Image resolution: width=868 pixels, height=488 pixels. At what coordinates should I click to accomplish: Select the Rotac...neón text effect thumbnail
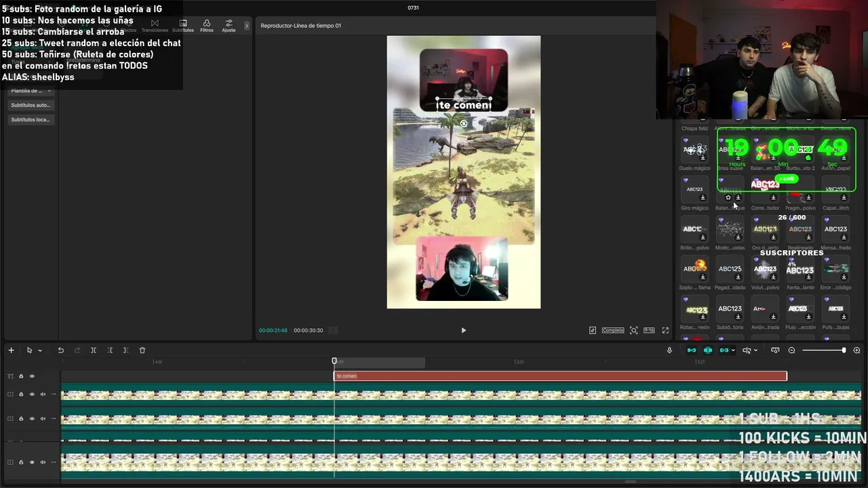click(x=695, y=310)
